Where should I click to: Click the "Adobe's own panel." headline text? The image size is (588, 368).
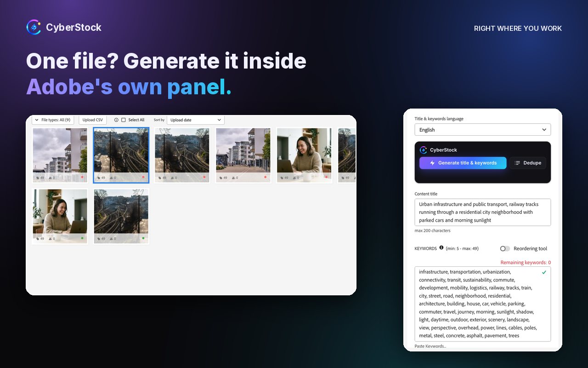(129, 87)
